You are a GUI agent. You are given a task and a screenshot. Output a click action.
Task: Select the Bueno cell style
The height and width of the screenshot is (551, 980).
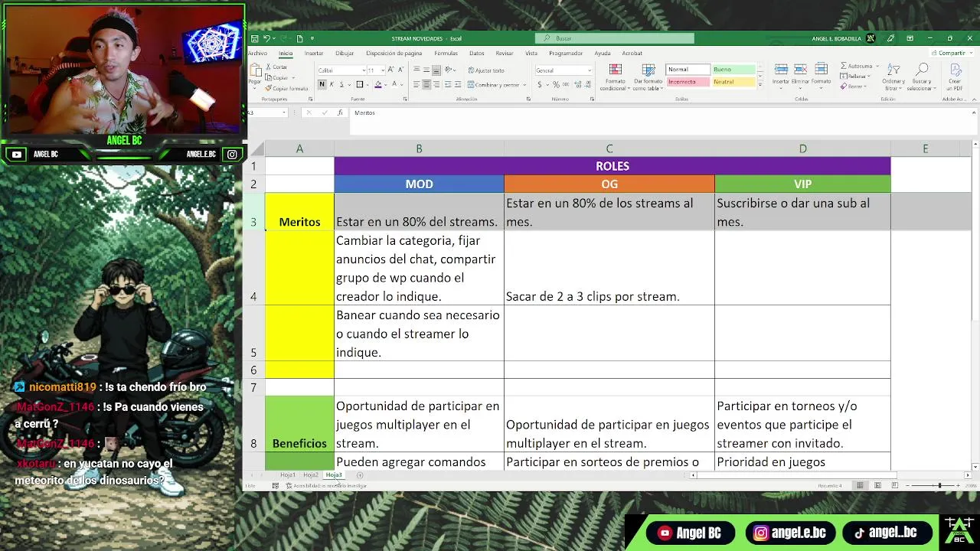click(x=733, y=70)
